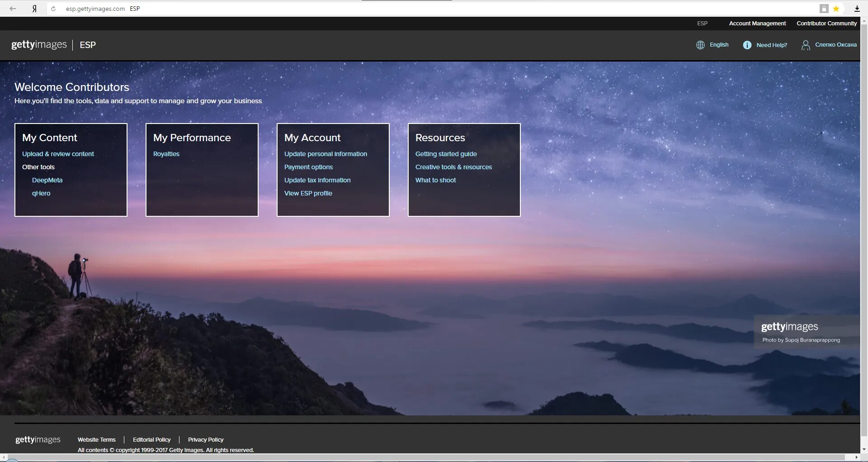
Task: Click the user profile silhouette icon
Action: [806, 45]
